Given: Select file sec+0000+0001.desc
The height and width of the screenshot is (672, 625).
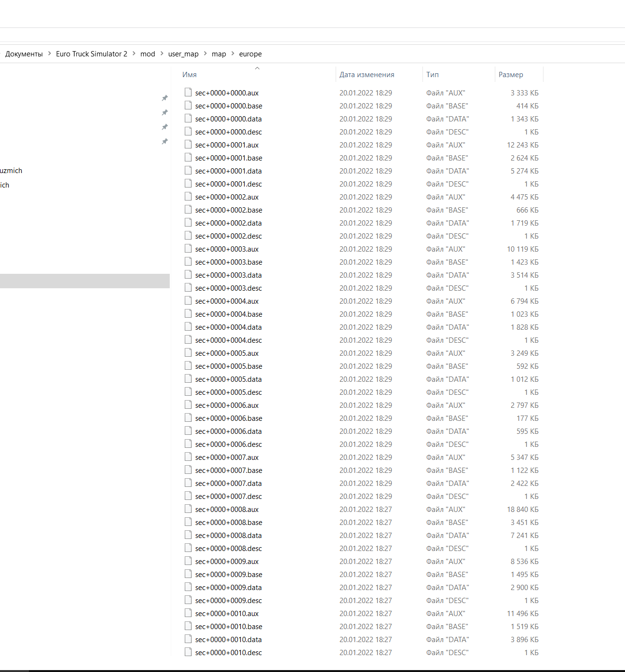Looking at the screenshot, I should pyautogui.click(x=229, y=184).
